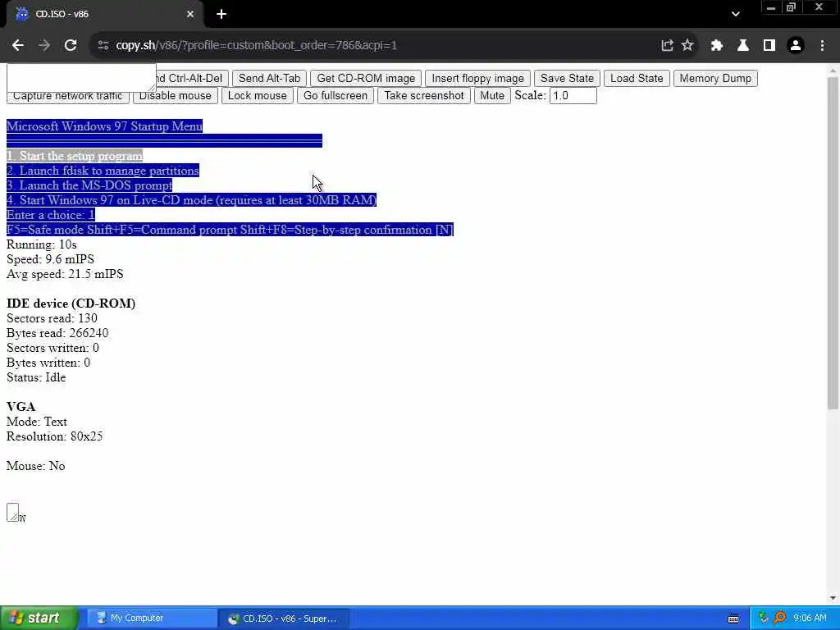Open Chrome extensions puzzle icon
Screen dimensions: 840x630
(717, 46)
